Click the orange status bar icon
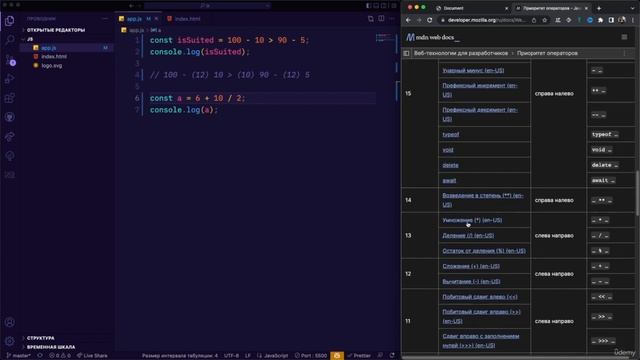640x360 pixels. [x=337, y=356]
